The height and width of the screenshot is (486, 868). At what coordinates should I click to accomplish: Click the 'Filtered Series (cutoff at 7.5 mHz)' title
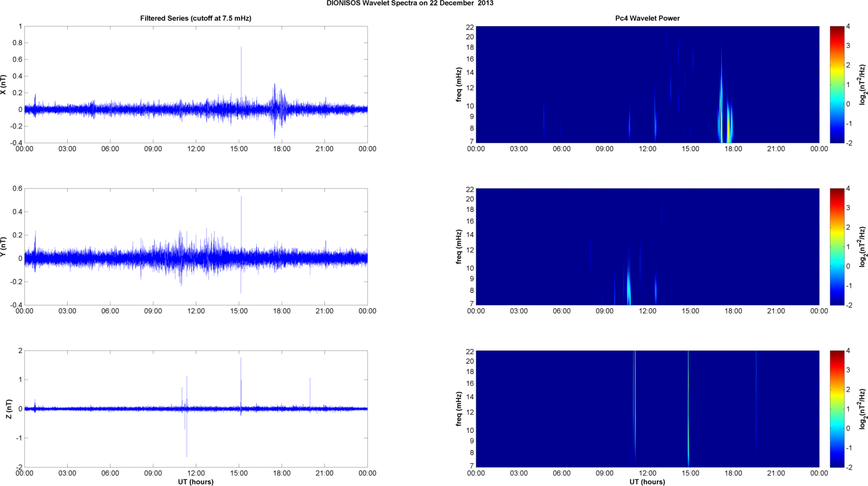pos(196,18)
